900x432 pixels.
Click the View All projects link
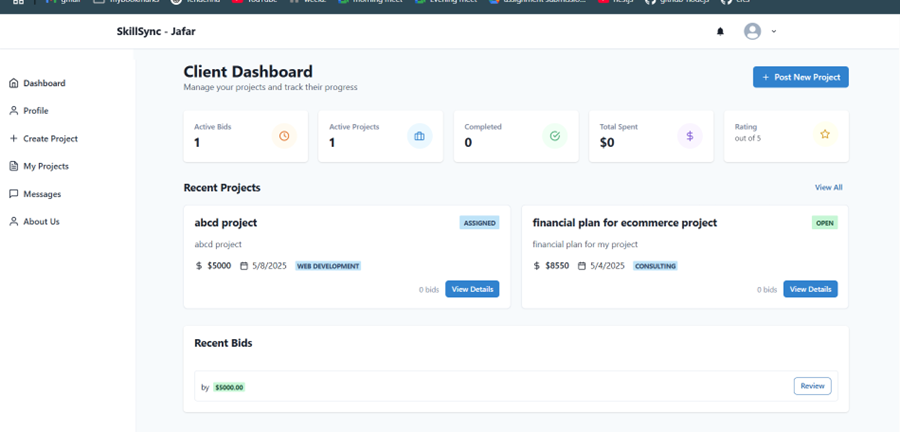pyautogui.click(x=828, y=188)
